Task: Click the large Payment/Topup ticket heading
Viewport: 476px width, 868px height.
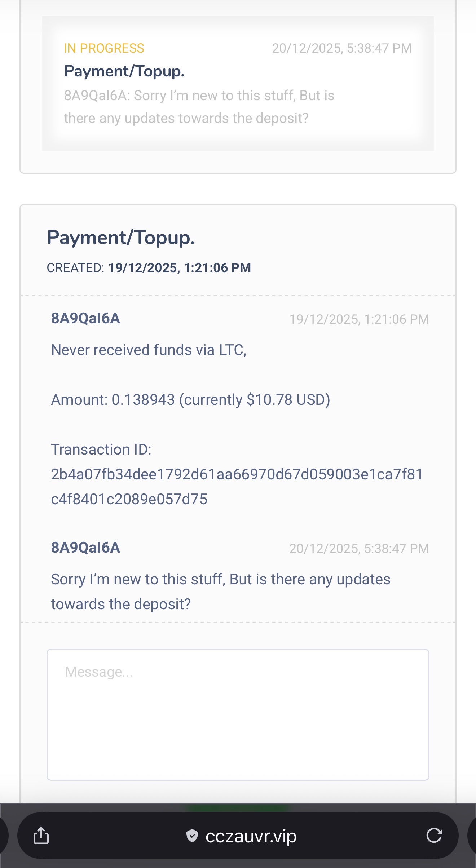Action: (121, 238)
